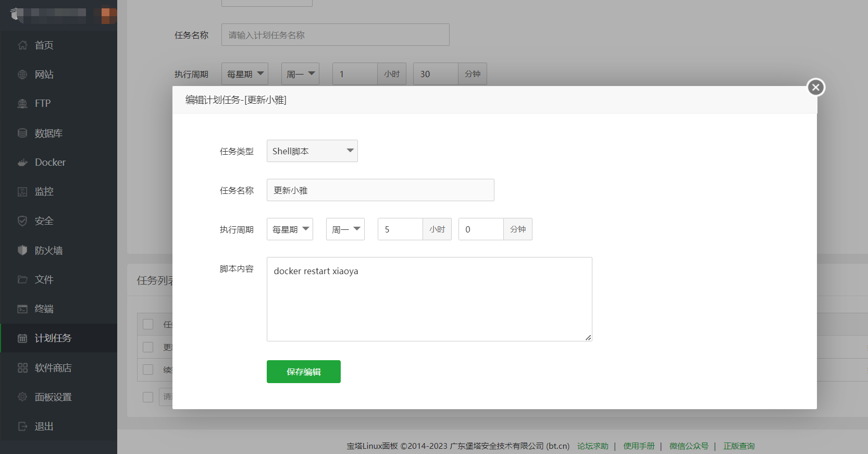The height and width of the screenshot is (454, 868).
Task: Click the gear icon for panel settings
Action: click(x=22, y=397)
